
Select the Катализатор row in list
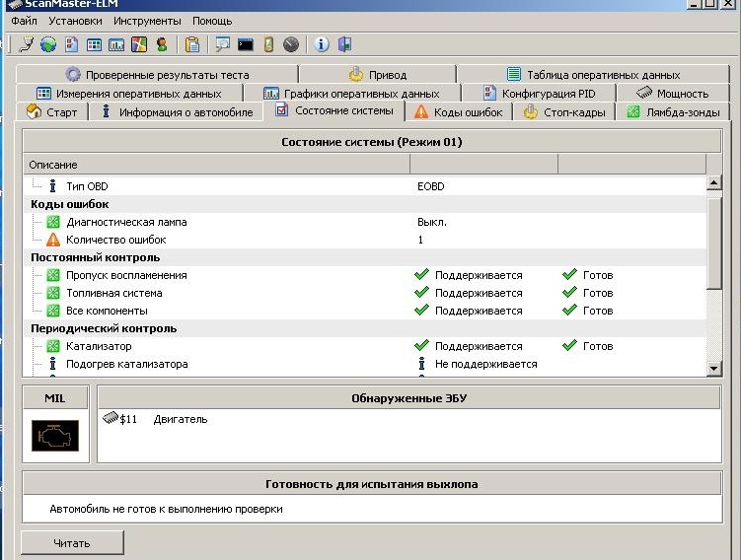pos(99,346)
